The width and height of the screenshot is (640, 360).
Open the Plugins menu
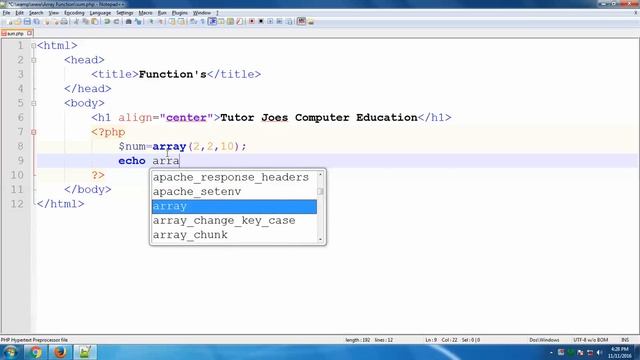(180, 13)
